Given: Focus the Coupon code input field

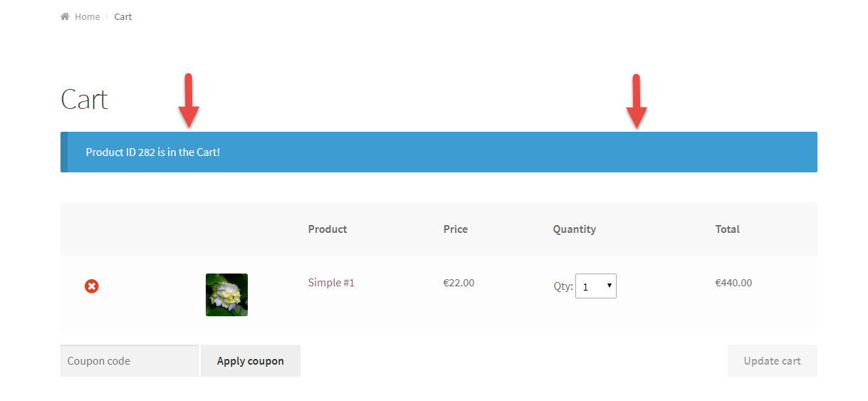Looking at the screenshot, I should pos(130,360).
